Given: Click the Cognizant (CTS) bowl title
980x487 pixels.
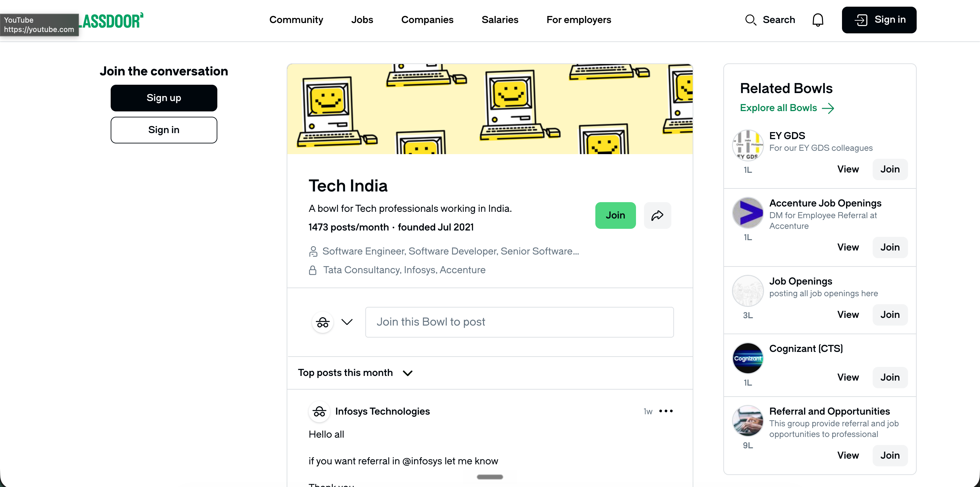Looking at the screenshot, I should (806, 349).
